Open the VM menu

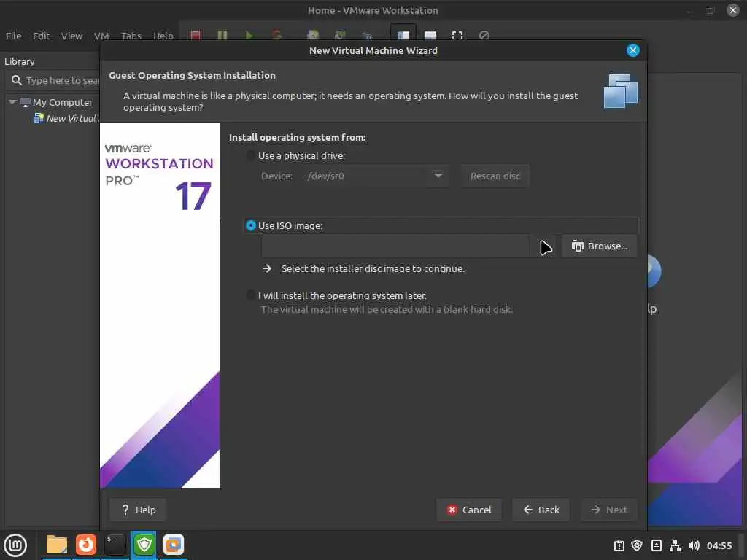point(101,36)
